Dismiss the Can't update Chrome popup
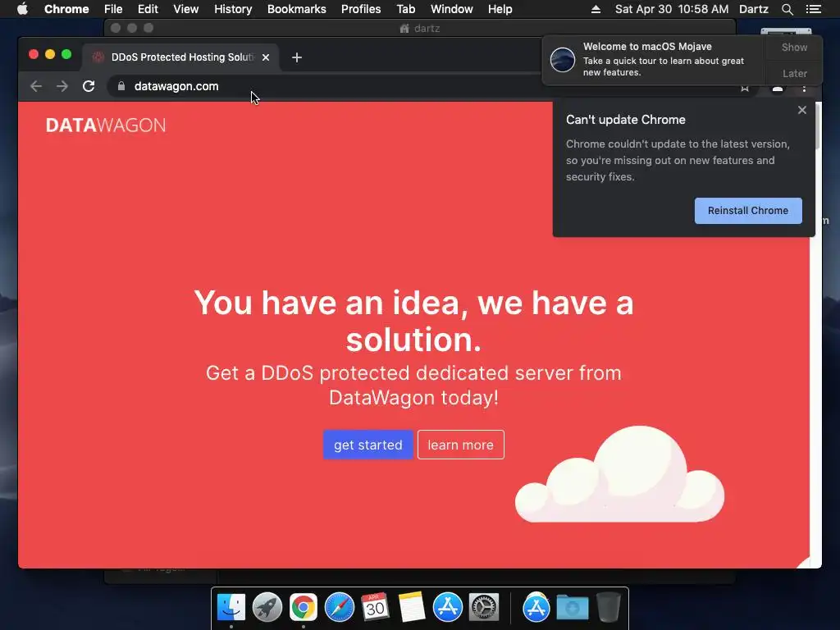The width and height of the screenshot is (840, 630). pos(802,110)
